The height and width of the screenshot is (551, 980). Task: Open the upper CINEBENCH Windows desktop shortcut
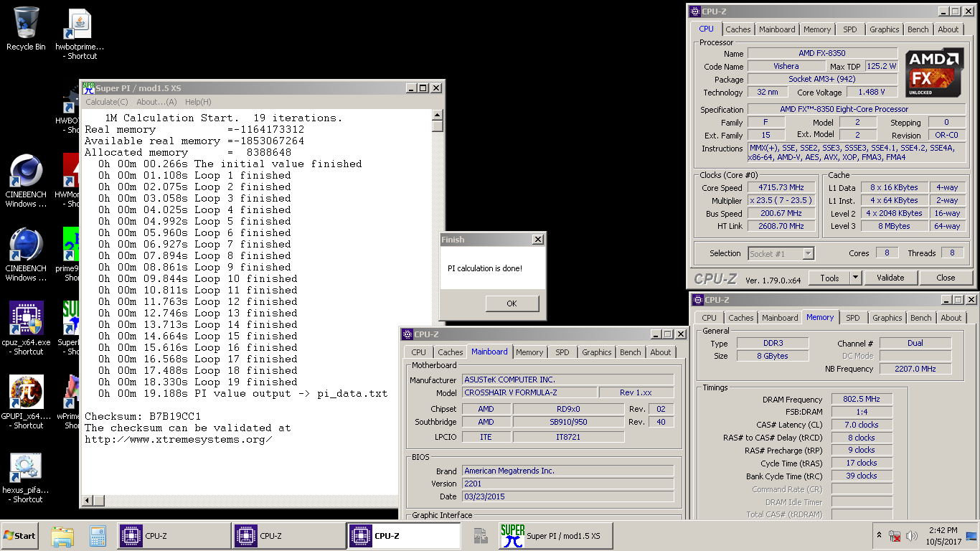point(26,181)
